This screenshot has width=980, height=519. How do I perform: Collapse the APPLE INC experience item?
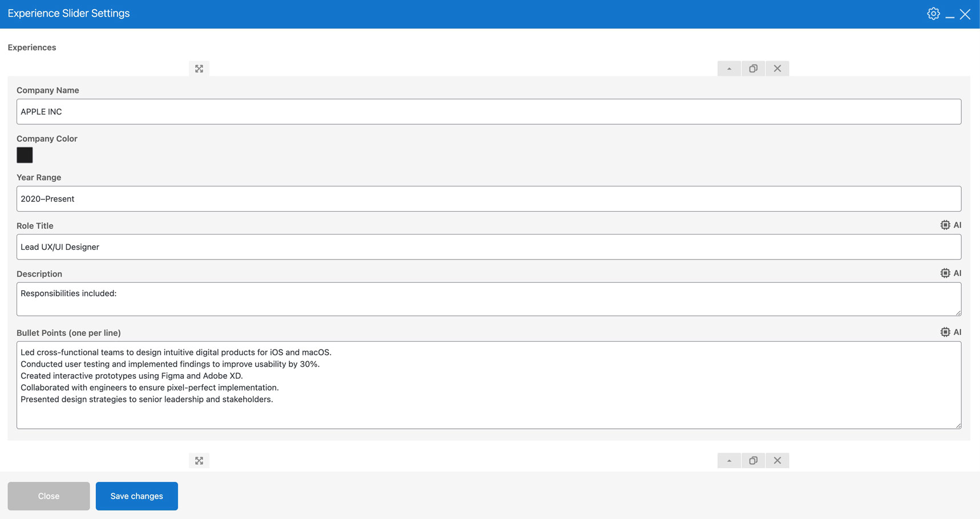tap(729, 68)
